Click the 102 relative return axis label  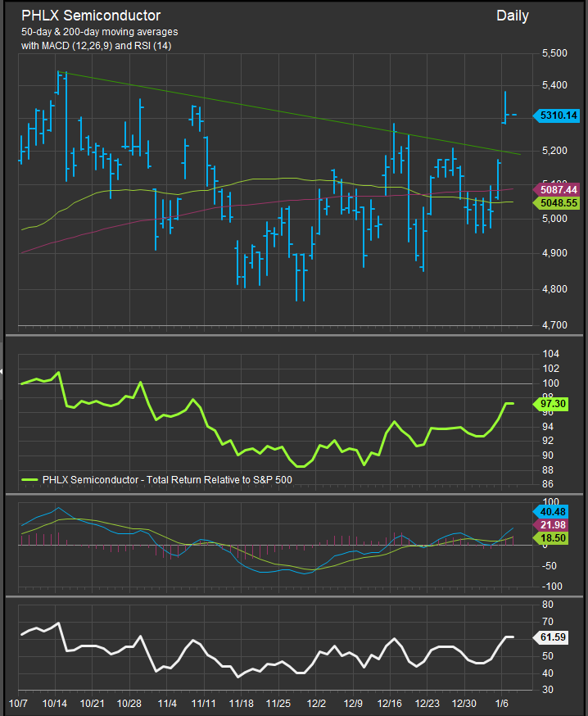tap(550, 369)
